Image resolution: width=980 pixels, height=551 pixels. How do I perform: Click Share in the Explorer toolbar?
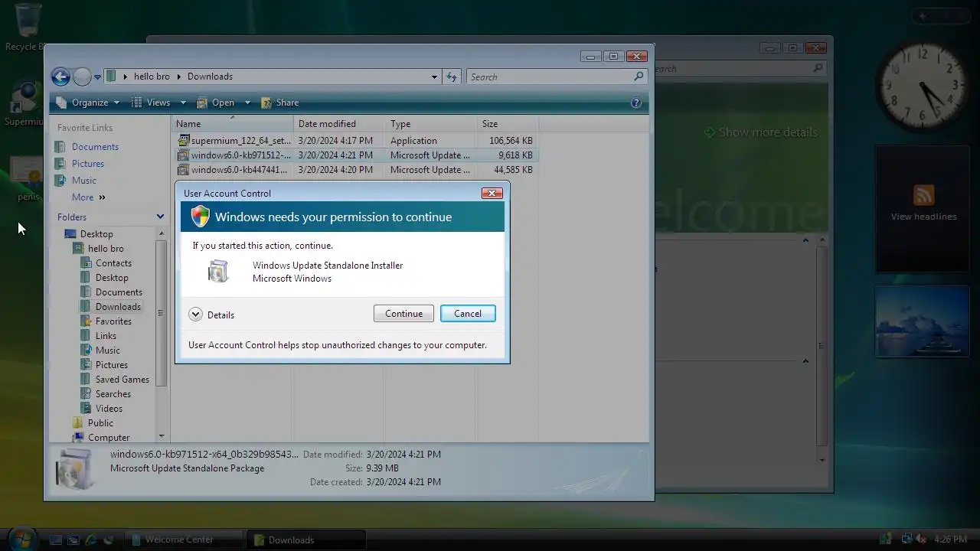click(x=280, y=103)
